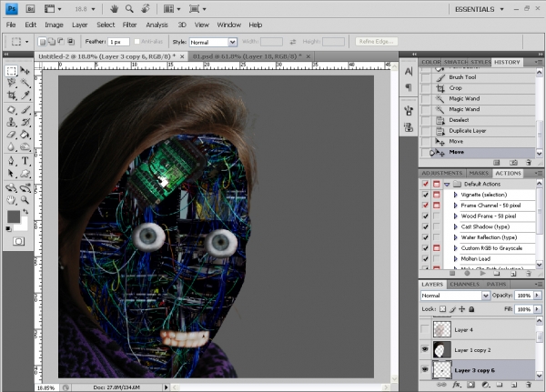Image resolution: width=546 pixels, height=392 pixels.
Task: Swap foreground and background colors
Action: click(25, 211)
